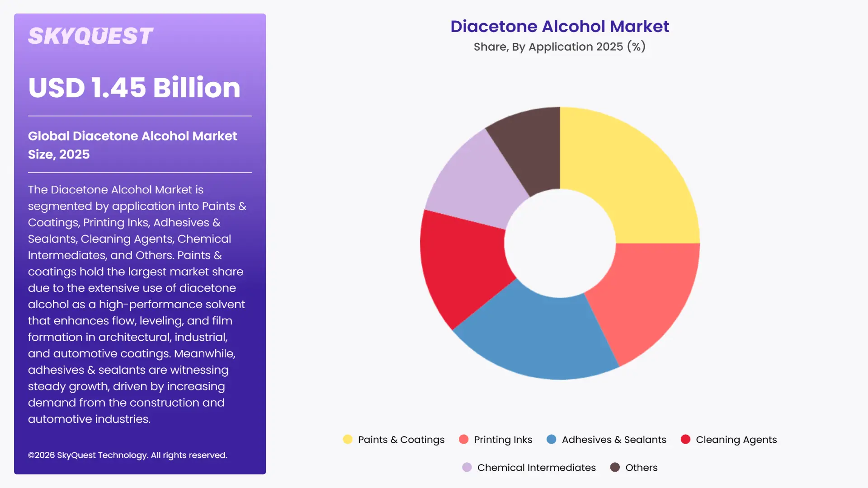The image size is (868, 488).
Task: Click the Global Diacetone Alcohol Market Size, 2025 heading
Action: point(132,145)
